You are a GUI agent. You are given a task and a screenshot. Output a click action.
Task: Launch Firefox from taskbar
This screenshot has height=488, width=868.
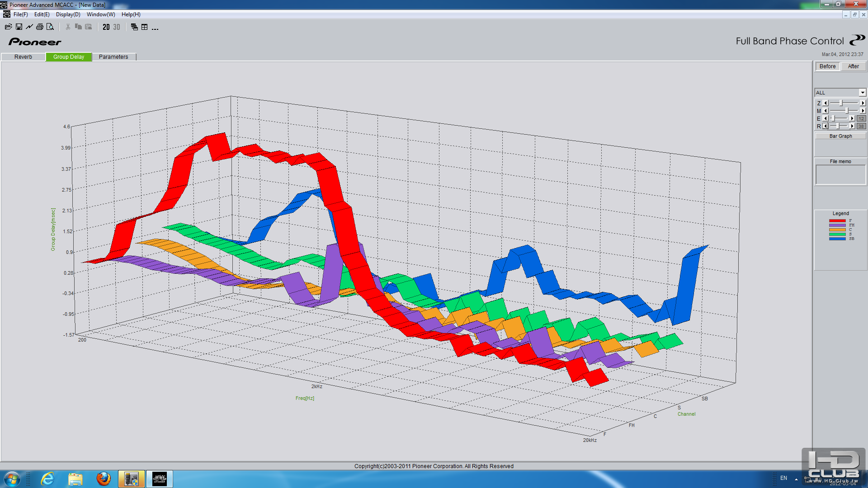(104, 479)
